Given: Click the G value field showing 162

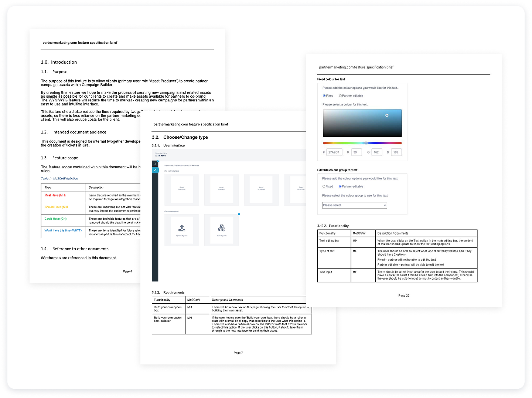Looking at the screenshot, I should pyautogui.click(x=376, y=152).
